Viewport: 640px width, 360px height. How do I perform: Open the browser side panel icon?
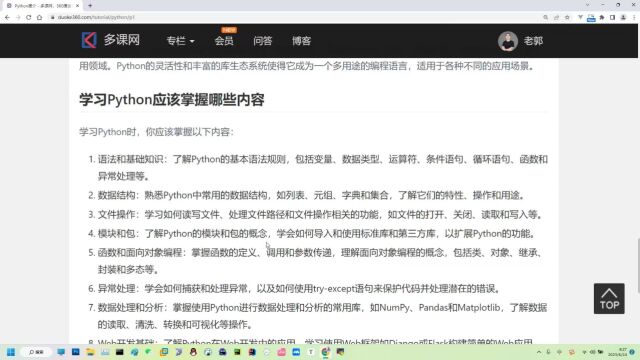612,17
